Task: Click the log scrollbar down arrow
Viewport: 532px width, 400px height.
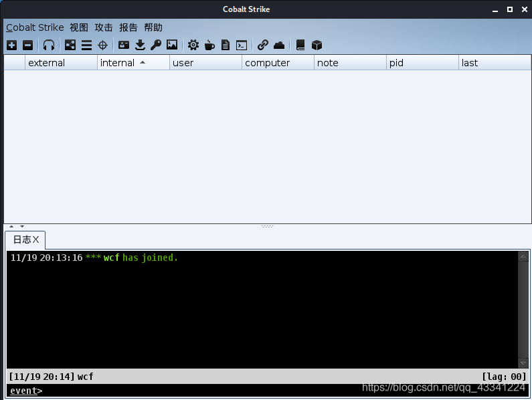Action: tap(523, 363)
